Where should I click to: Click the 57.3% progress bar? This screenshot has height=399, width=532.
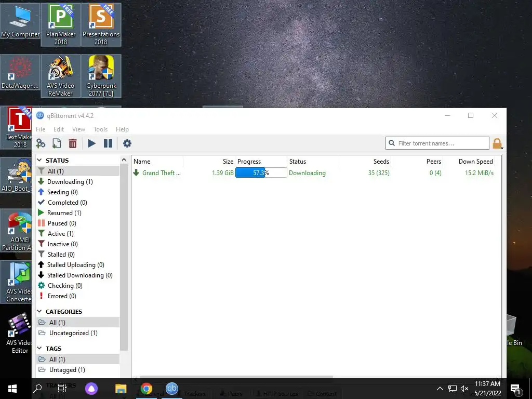coord(261,172)
